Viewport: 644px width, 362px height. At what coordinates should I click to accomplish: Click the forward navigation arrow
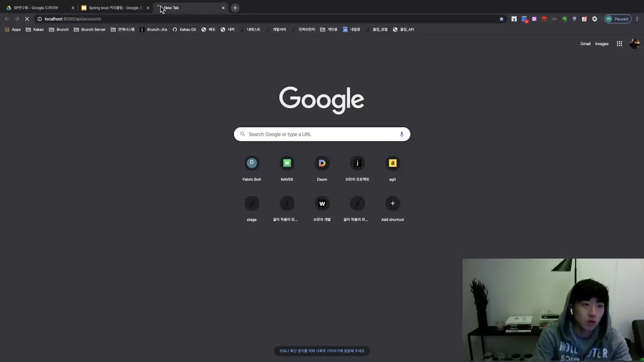tap(17, 19)
